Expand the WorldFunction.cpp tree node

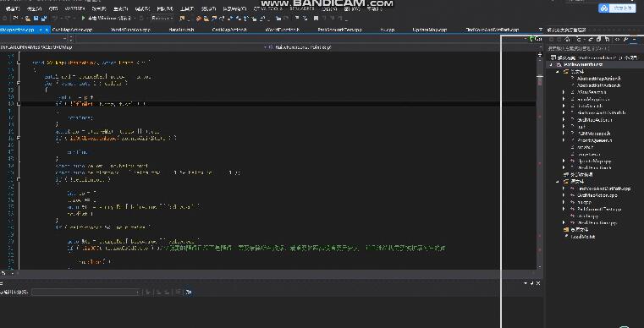pos(564,223)
